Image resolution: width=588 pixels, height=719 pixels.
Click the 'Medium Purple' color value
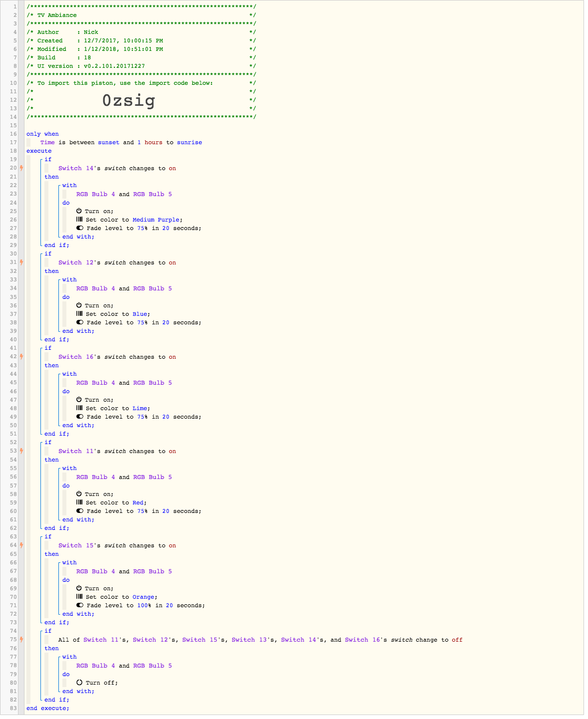point(157,220)
